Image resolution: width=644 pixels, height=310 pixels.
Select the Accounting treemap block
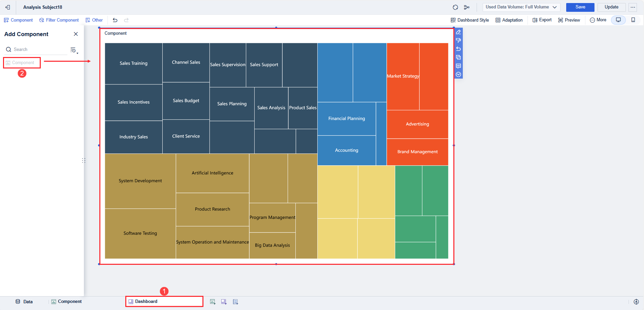[347, 150]
